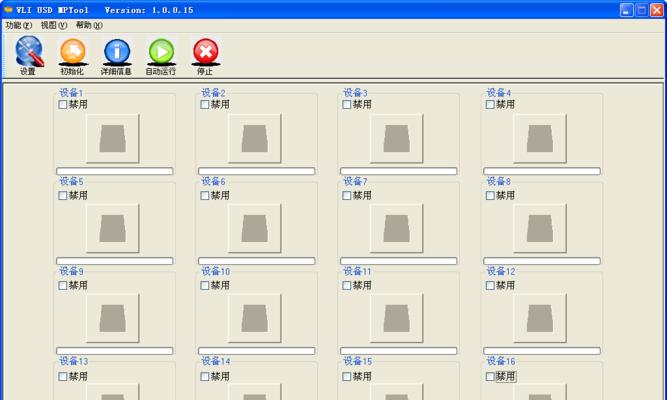Click the 设备5 progress bar
This screenshot has width=667, height=400.
pyautogui.click(x=115, y=261)
